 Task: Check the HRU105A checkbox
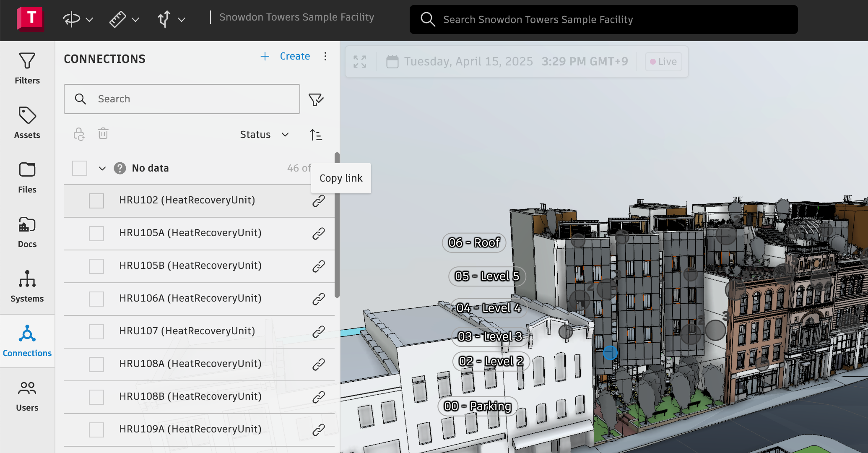[96, 234]
